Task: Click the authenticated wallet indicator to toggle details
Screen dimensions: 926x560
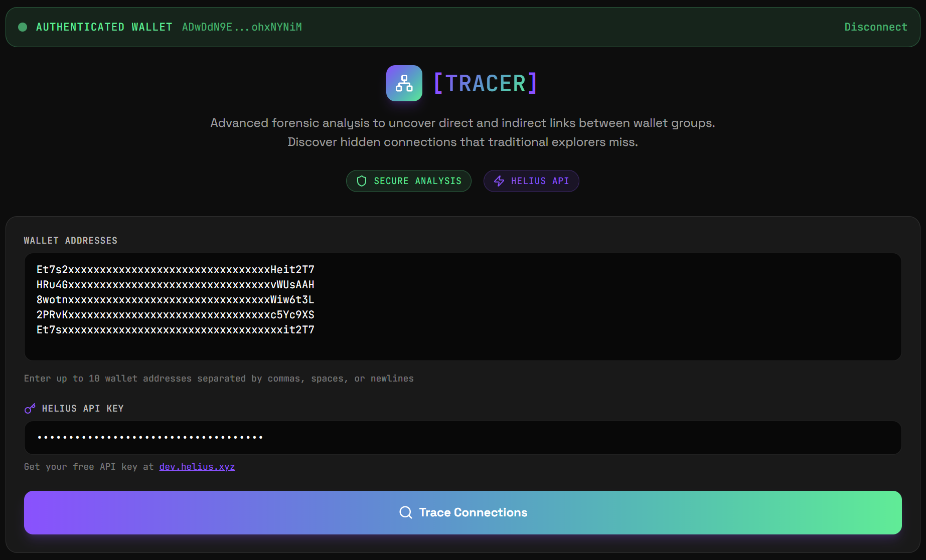Action: coord(104,27)
